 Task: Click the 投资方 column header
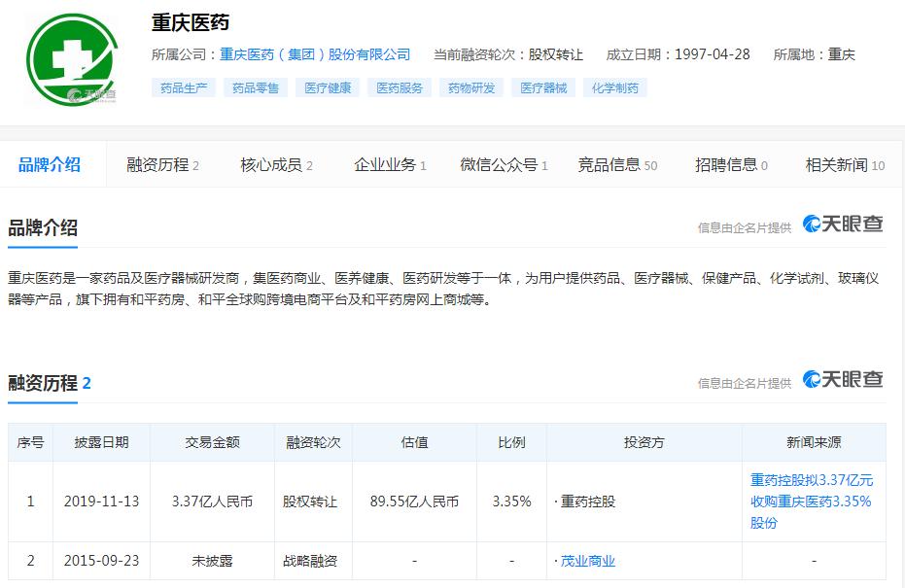[644, 442]
